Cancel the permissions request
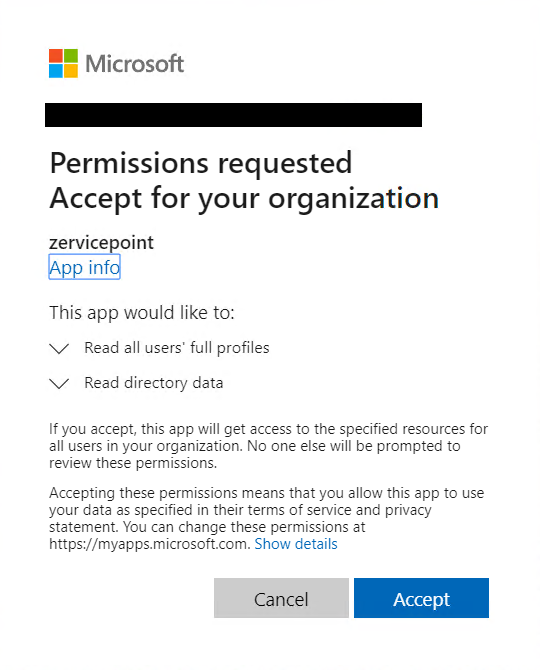Image resolution: width=540 pixels, height=670 pixels. (281, 598)
